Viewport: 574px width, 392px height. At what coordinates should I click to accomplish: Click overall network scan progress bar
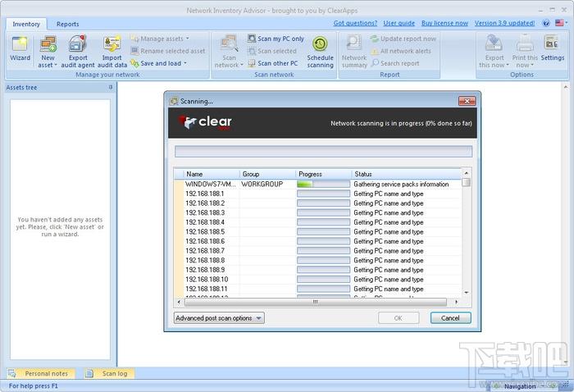(x=323, y=152)
